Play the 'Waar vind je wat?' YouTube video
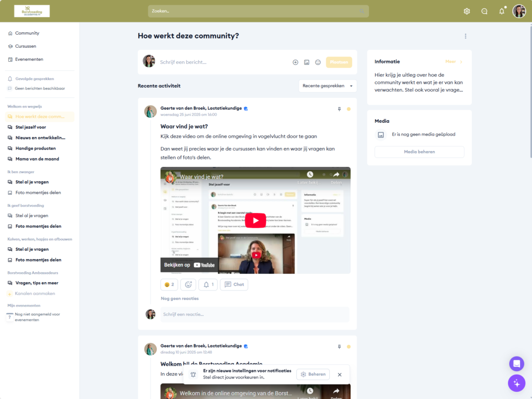532x399 pixels. pyautogui.click(x=255, y=220)
